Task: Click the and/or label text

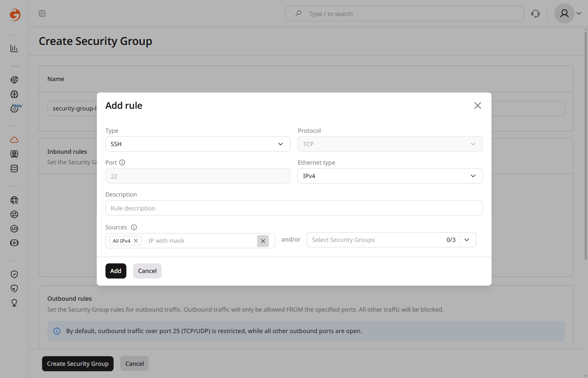Action: (x=291, y=239)
